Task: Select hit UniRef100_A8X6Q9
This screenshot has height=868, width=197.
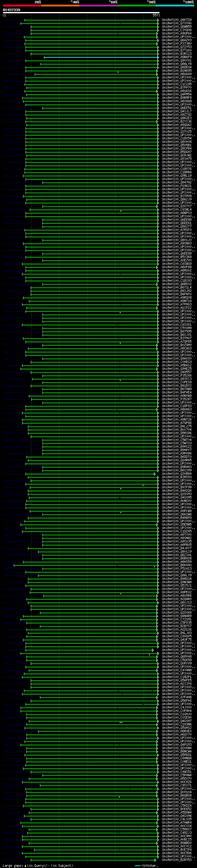Action: click(x=177, y=101)
